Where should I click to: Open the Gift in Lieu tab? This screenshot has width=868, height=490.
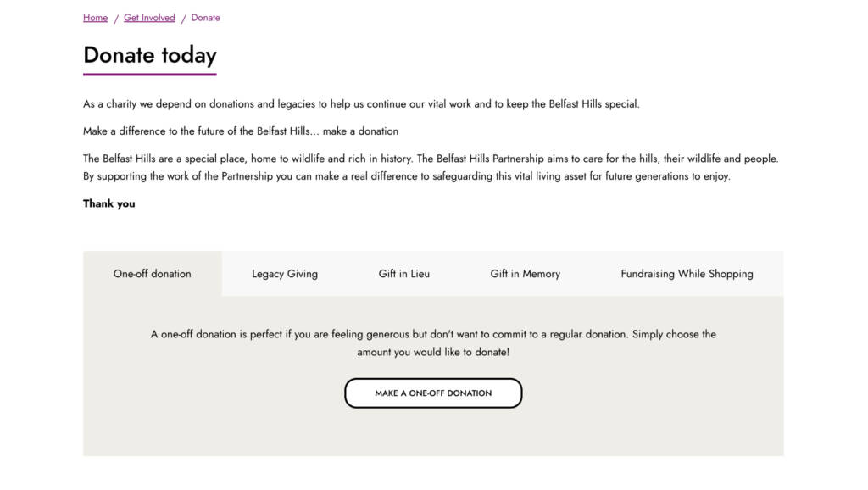pyautogui.click(x=404, y=274)
